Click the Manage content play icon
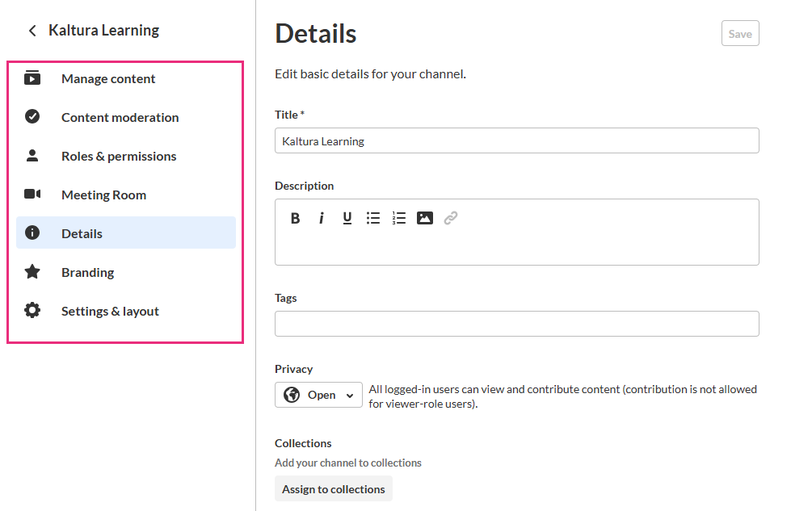This screenshot has width=812, height=511. click(x=32, y=78)
